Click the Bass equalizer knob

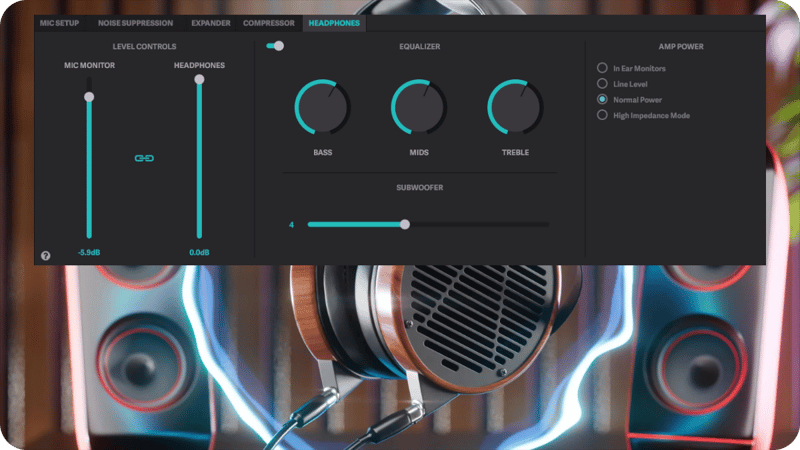322,109
